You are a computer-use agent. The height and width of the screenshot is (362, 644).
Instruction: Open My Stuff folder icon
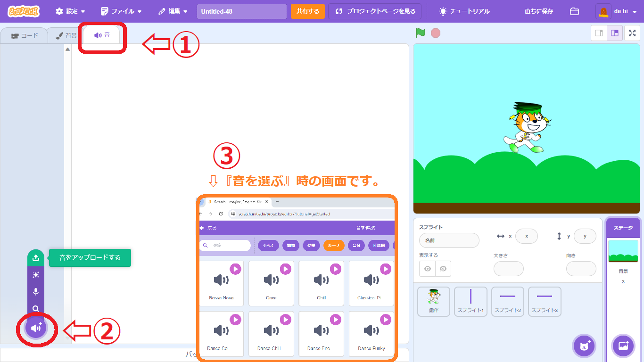coord(574,11)
